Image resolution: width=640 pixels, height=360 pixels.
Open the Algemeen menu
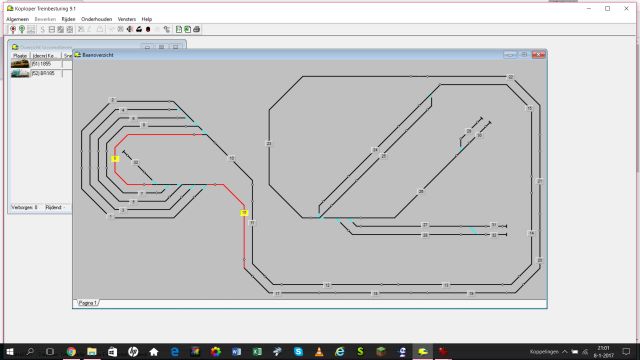[x=18, y=19]
